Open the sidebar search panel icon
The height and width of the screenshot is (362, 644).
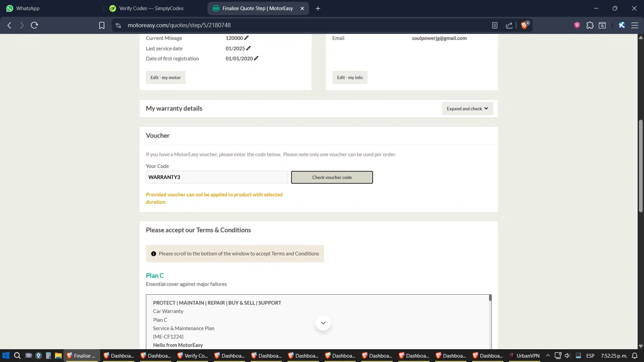tap(602, 25)
